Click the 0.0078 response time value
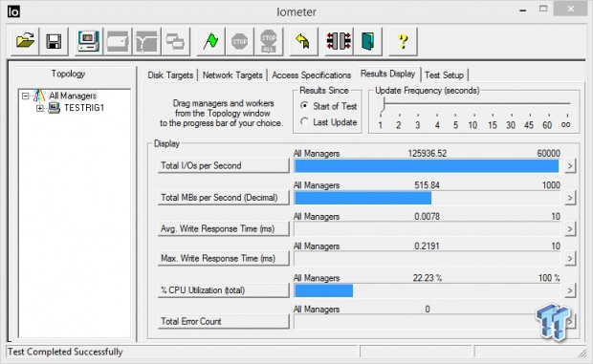This screenshot has width=593, height=364. pos(427,216)
